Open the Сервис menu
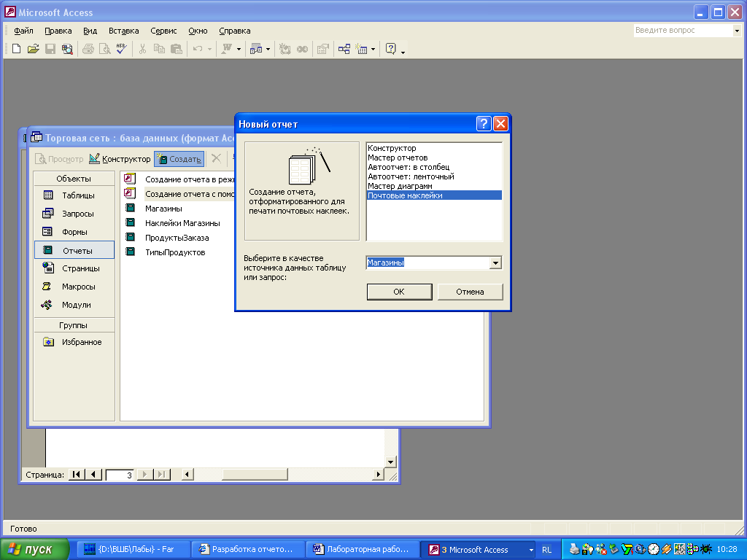747x560 pixels. pyautogui.click(x=163, y=31)
